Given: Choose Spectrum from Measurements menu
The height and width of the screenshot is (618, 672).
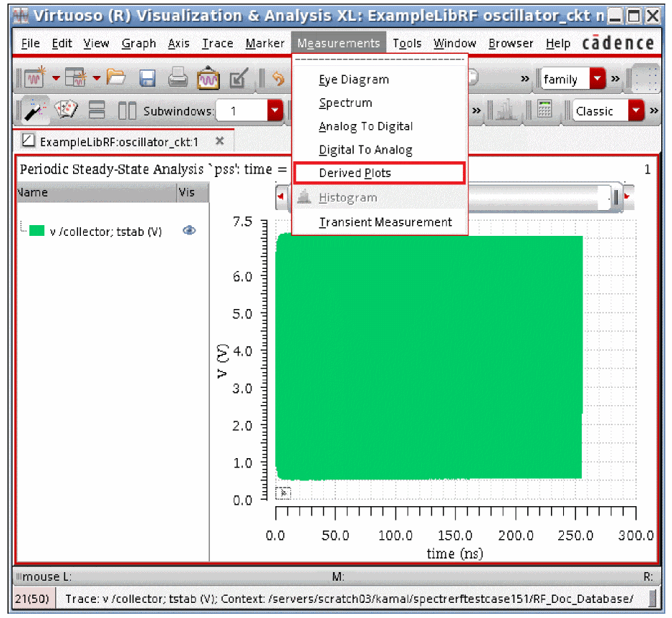Looking at the screenshot, I should pos(380,103).
